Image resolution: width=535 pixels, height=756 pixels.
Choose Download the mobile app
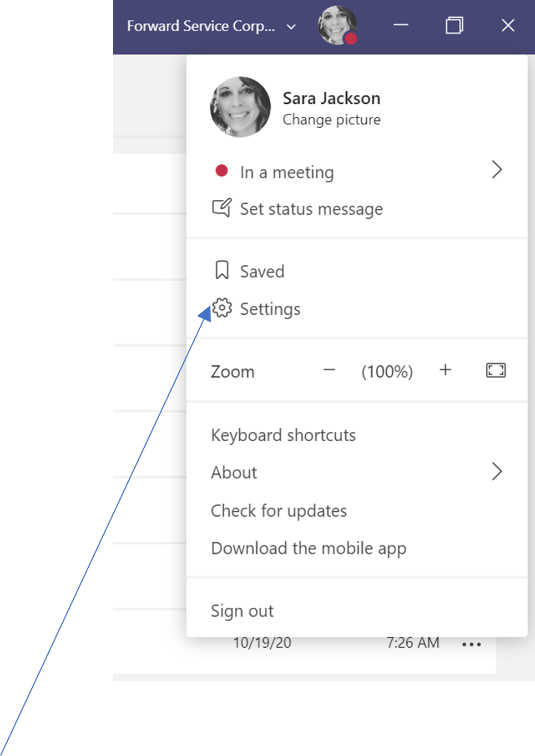point(309,548)
